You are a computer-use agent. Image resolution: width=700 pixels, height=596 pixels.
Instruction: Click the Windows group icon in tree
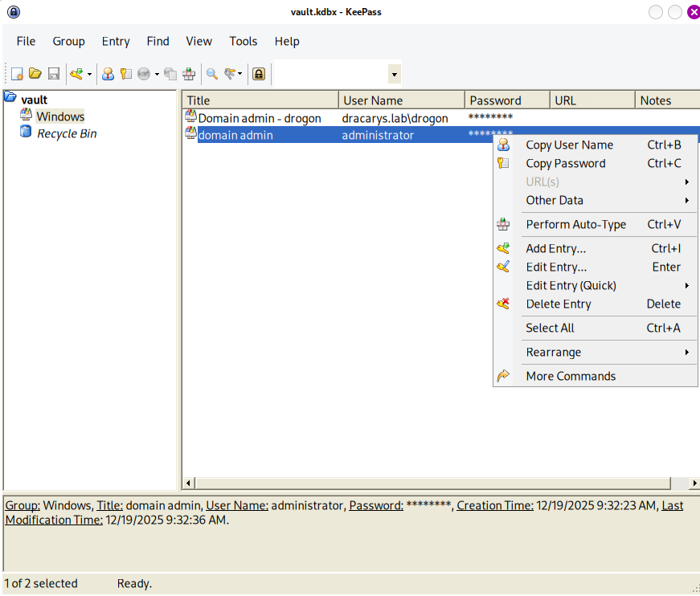(26, 115)
